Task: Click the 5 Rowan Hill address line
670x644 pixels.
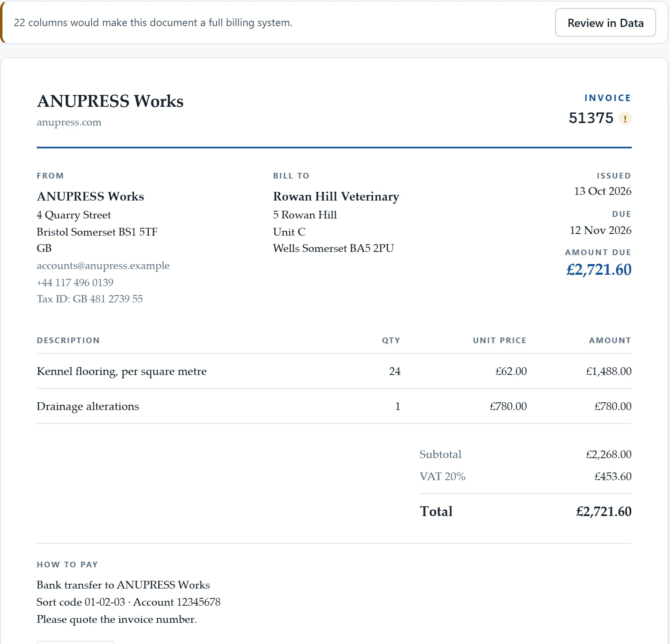Action: coord(305,215)
